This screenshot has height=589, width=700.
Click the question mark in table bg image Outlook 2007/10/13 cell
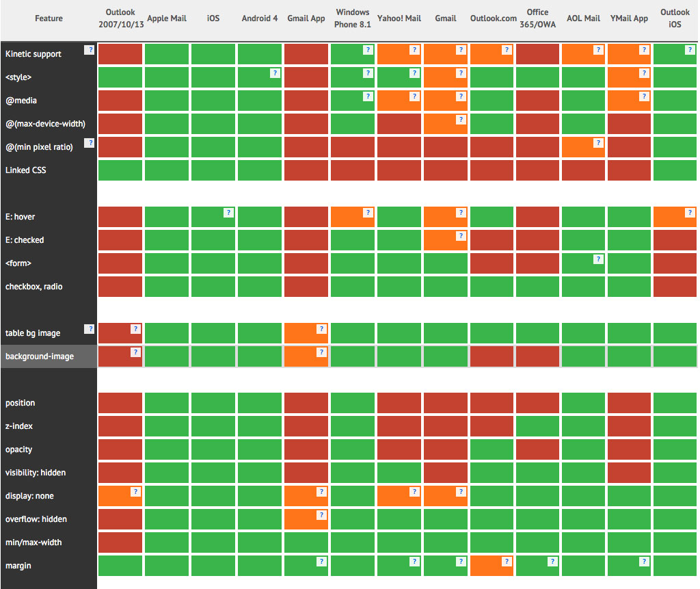(x=136, y=329)
